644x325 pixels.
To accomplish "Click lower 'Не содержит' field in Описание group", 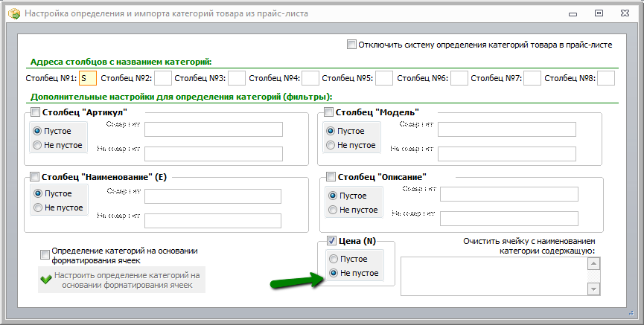I will [509, 219].
